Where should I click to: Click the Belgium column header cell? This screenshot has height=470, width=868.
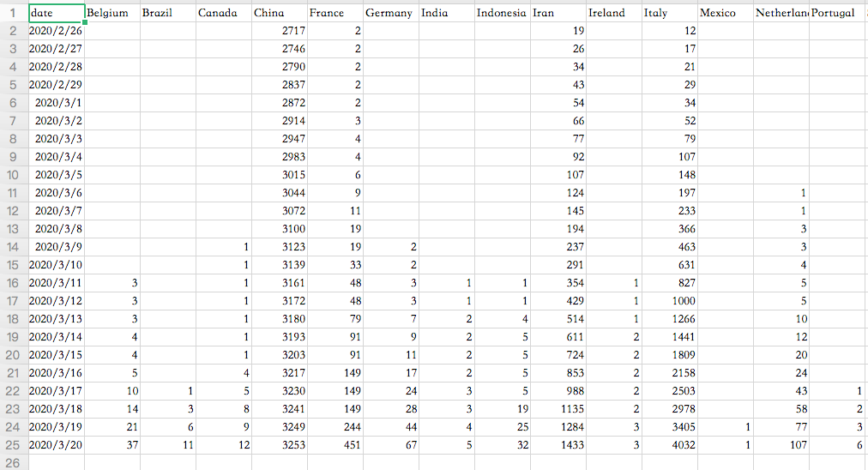(112, 13)
